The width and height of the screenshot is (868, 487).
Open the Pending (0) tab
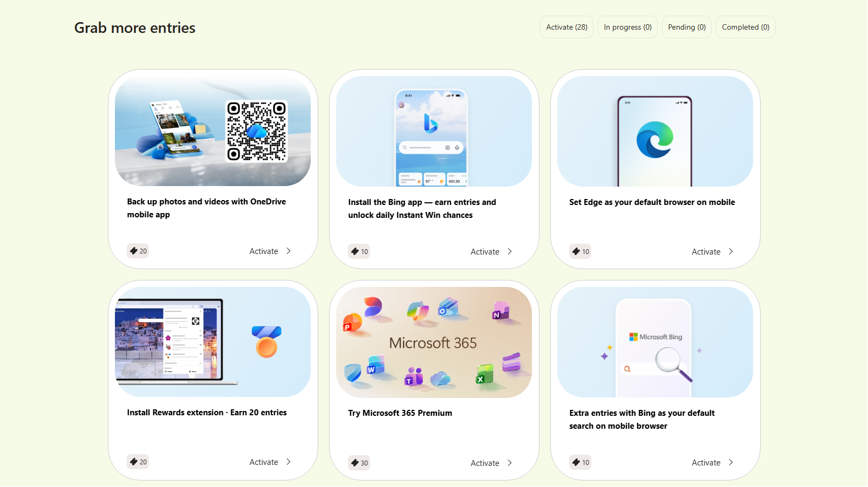point(687,27)
